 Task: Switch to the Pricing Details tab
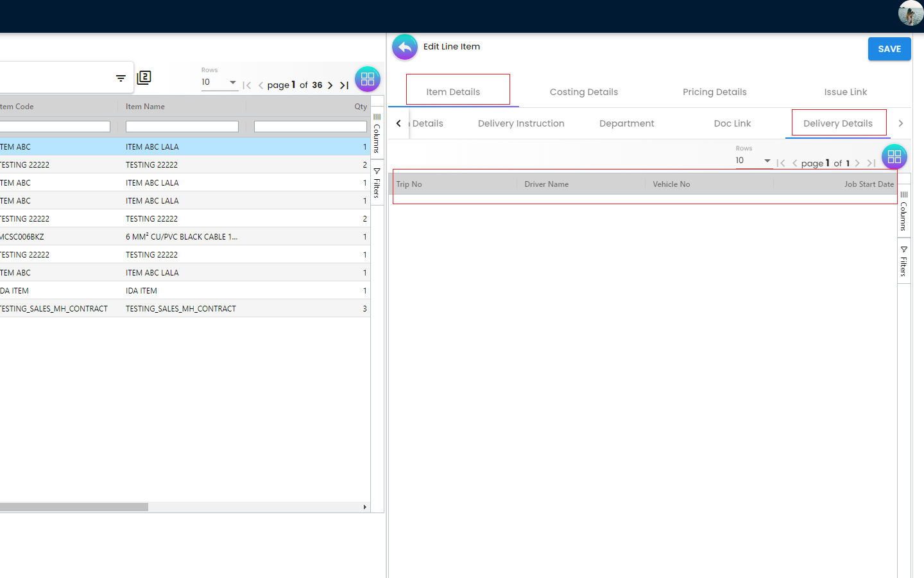[x=714, y=92]
